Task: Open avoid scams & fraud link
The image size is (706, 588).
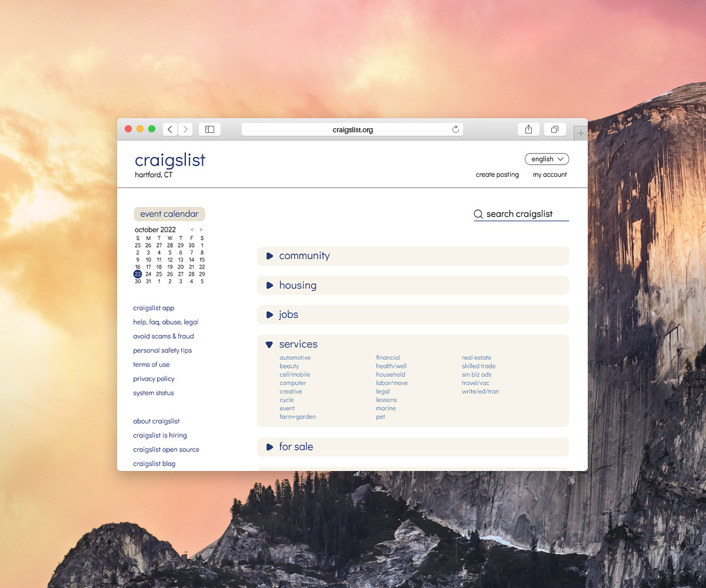Action: (164, 336)
